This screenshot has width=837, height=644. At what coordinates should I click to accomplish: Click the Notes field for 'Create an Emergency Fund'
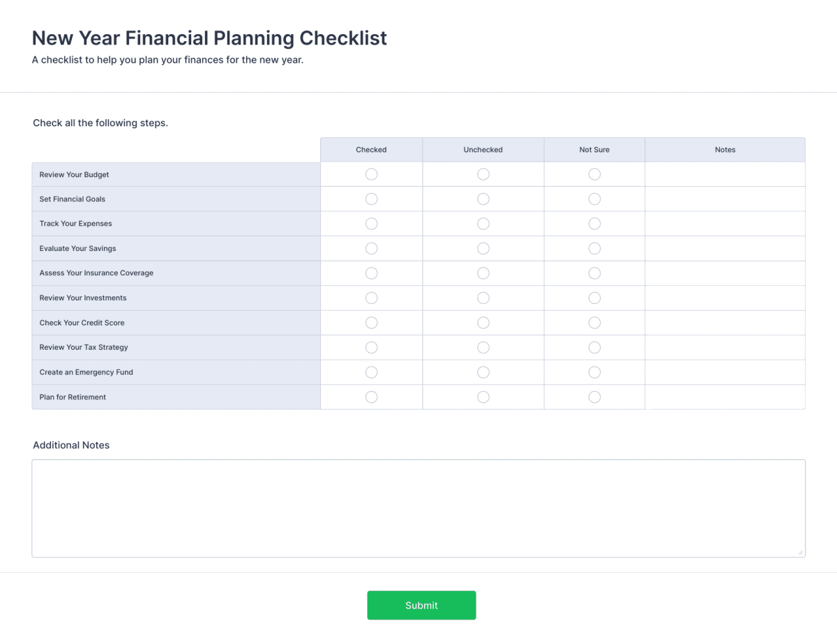click(x=725, y=372)
